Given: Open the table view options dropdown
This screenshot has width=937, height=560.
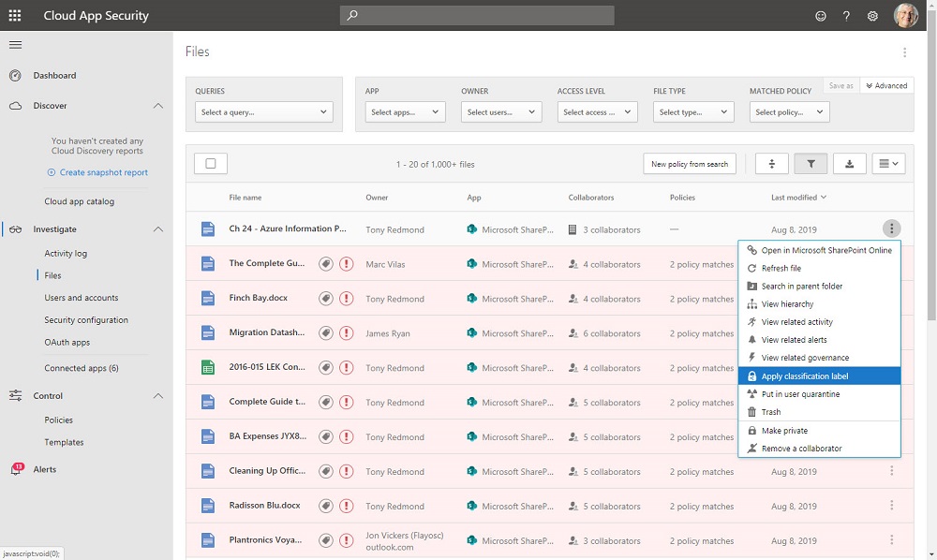Looking at the screenshot, I should [x=888, y=164].
